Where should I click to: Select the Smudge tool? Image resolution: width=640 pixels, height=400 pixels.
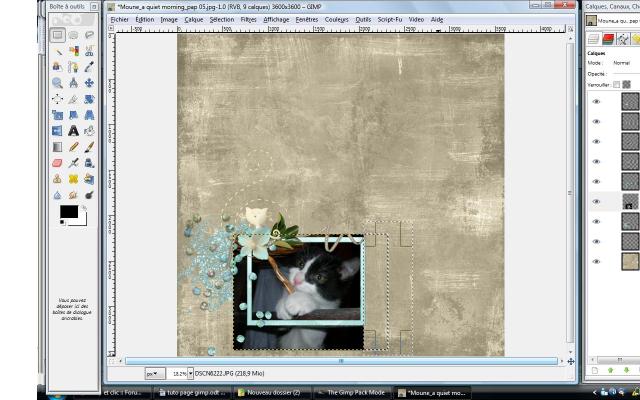click(x=73, y=195)
